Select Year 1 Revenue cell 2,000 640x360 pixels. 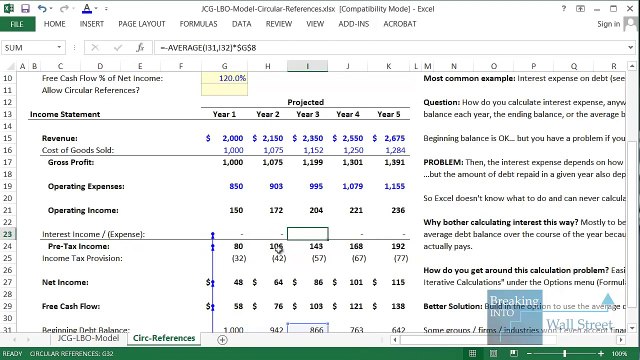pyautogui.click(x=224, y=138)
